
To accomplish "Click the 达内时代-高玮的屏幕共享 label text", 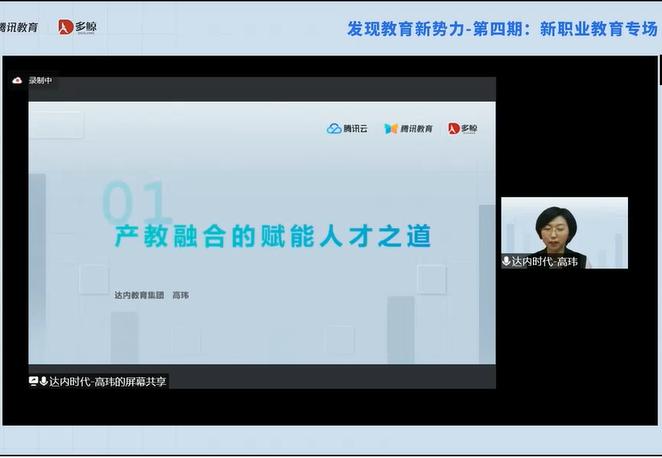I will (x=108, y=381).
